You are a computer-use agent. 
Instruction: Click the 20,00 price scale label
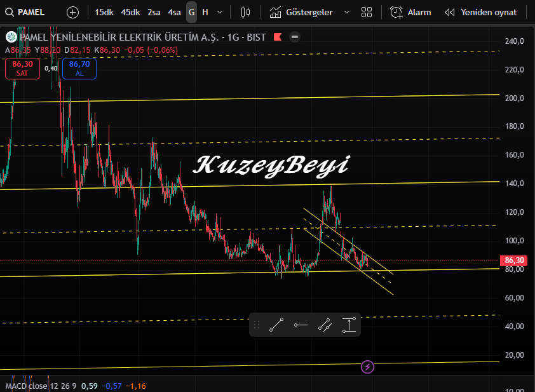pyautogui.click(x=514, y=355)
